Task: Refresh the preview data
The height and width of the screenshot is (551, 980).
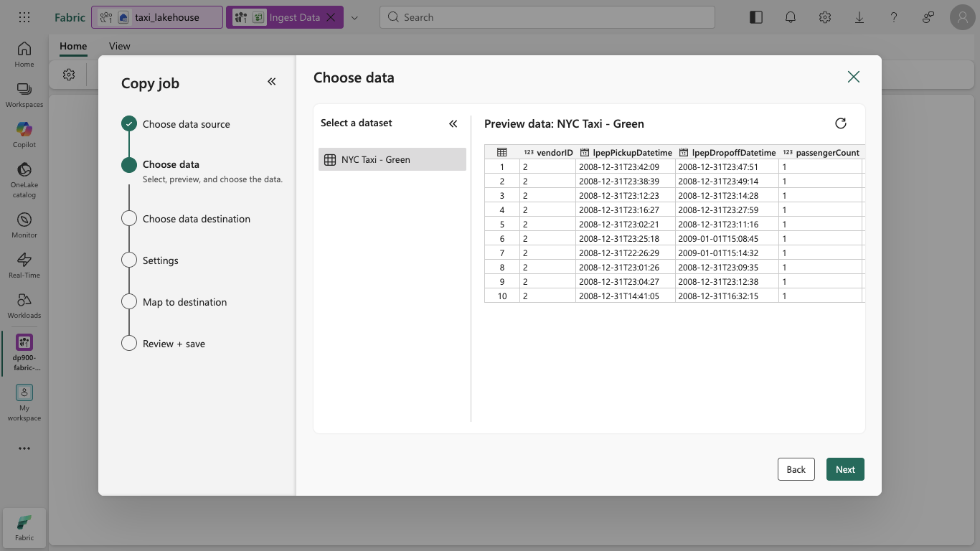Action: pos(841,123)
